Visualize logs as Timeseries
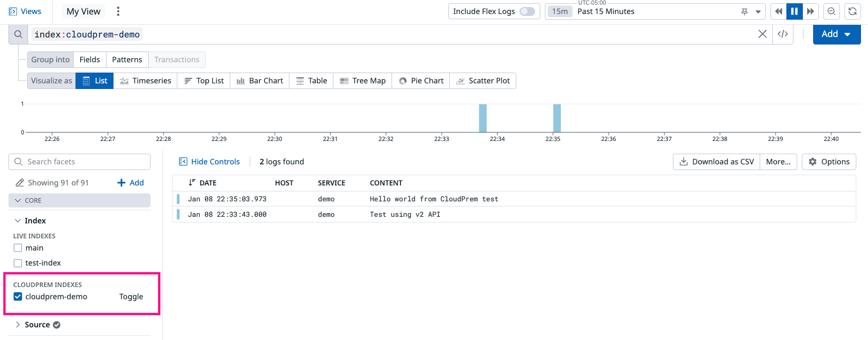The width and height of the screenshot is (868, 340). (145, 81)
